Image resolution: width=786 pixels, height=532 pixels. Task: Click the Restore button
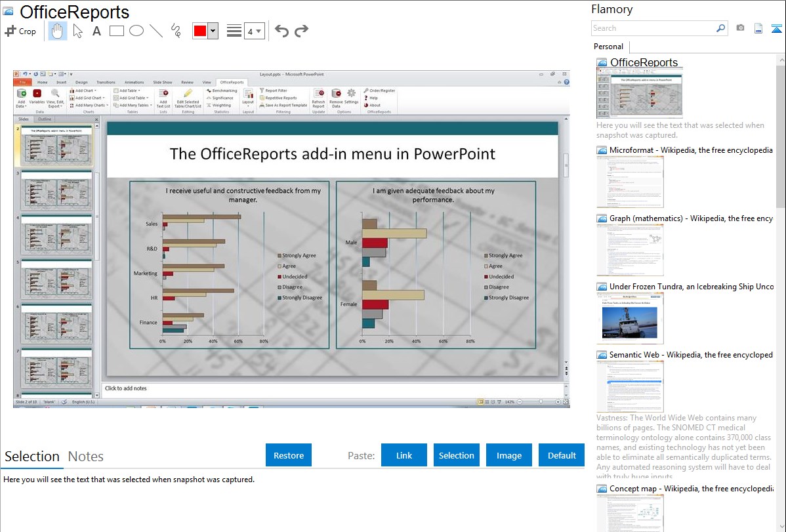(289, 455)
